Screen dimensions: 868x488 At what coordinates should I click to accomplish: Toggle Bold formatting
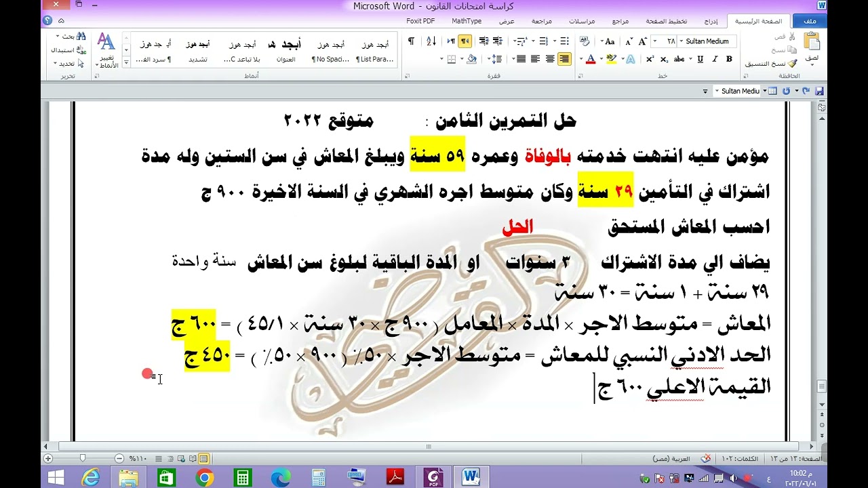click(729, 59)
